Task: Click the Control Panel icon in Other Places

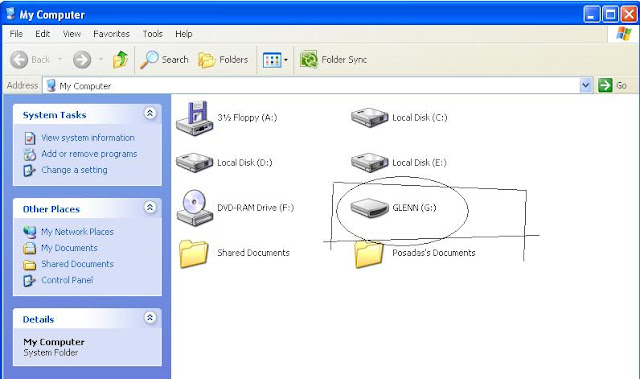Action: click(x=29, y=280)
